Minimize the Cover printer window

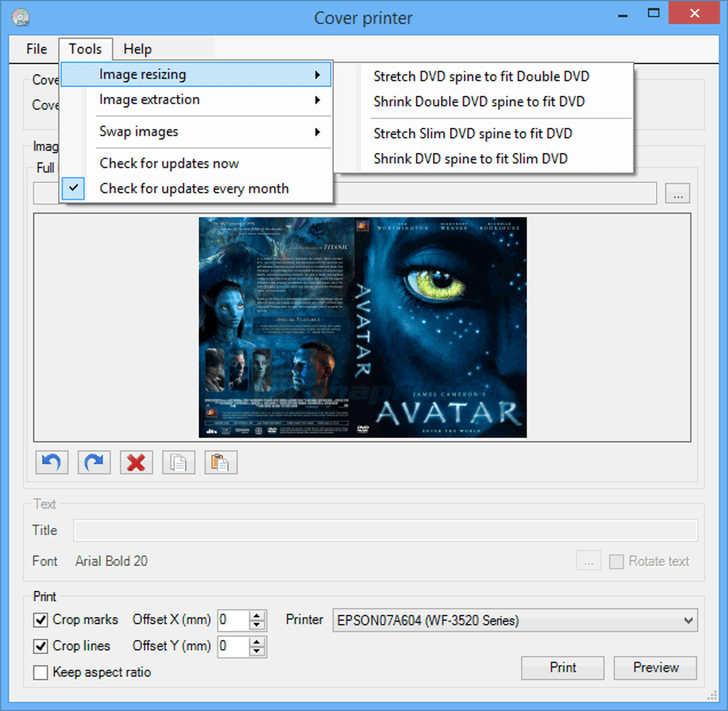click(623, 14)
